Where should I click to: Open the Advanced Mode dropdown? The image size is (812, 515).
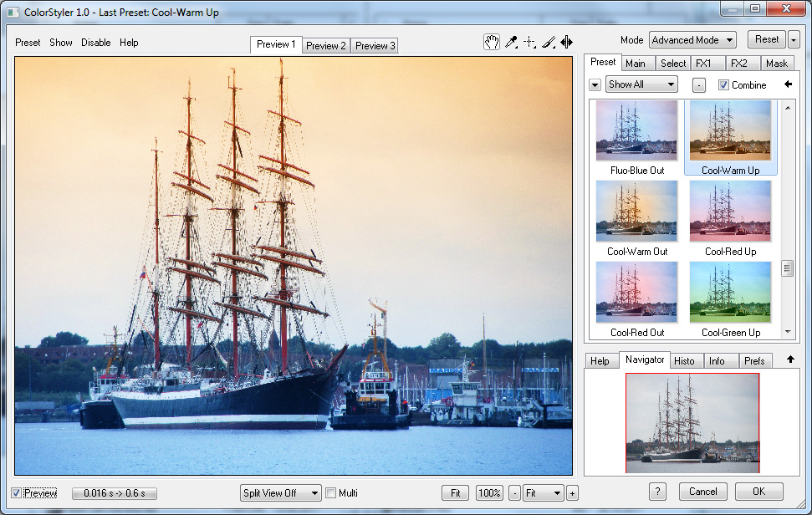point(692,40)
